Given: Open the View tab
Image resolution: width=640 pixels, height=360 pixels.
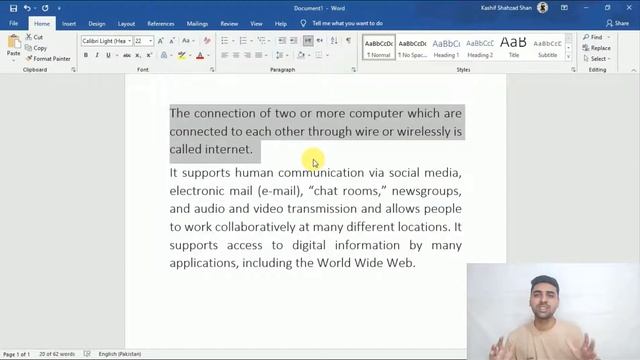Looking at the screenshot, I should click(x=256, y=24).
